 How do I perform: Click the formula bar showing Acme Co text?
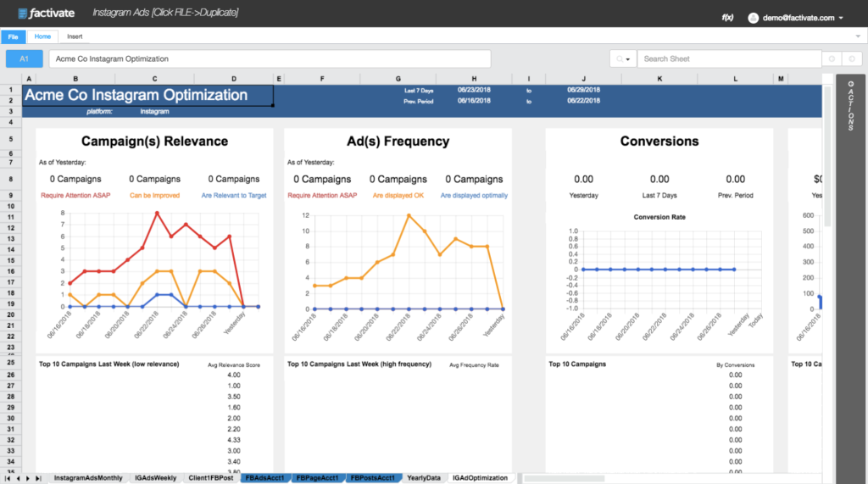tap(270, 58)
